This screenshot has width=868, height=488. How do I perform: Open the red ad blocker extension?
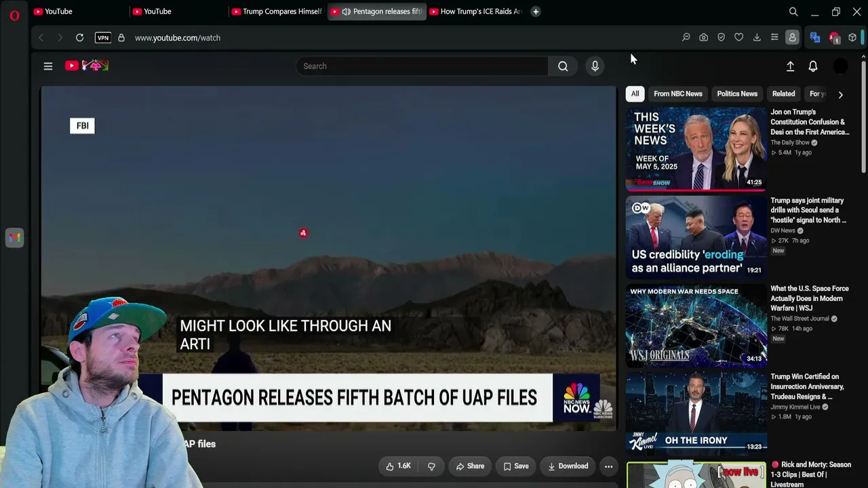[x=835, y=38]
